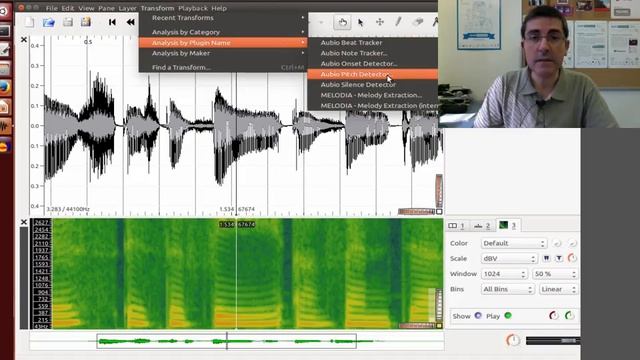Toggle Normalize Columns button
This screenshot has width=640, height=360.
pos(547,258)
